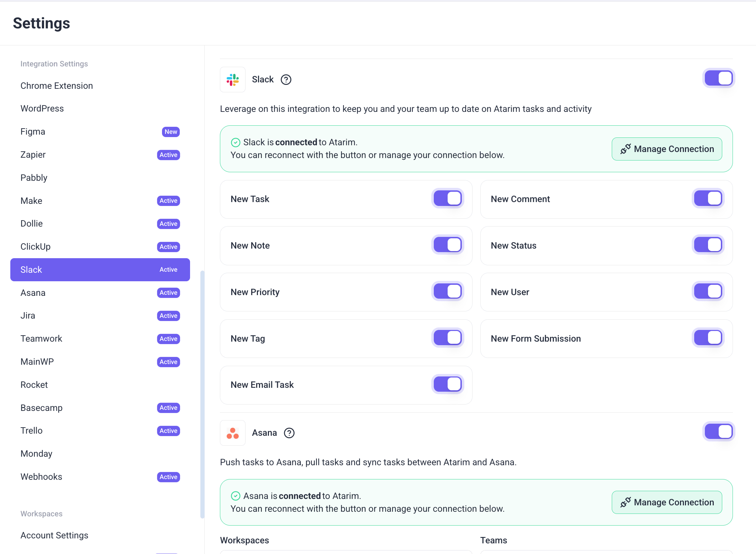Open the Asana help question-mark icon
Screen dimensions: 756x554
click(x=289, y=433)
